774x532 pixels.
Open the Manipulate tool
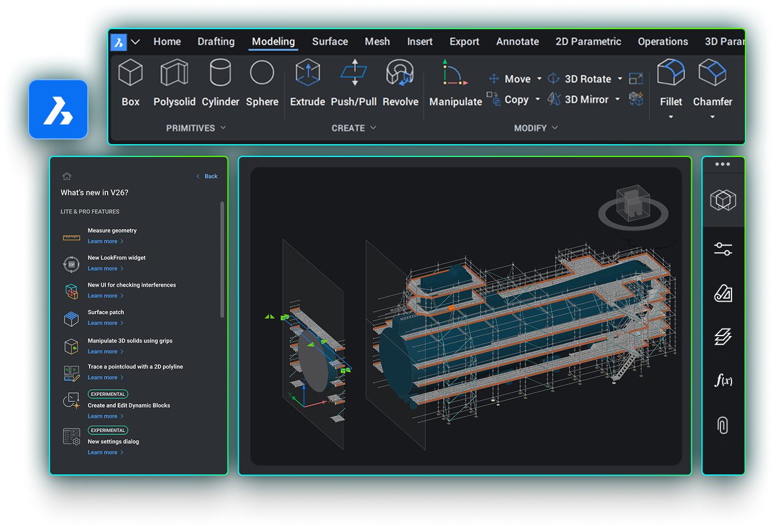[x=455, y=74]
